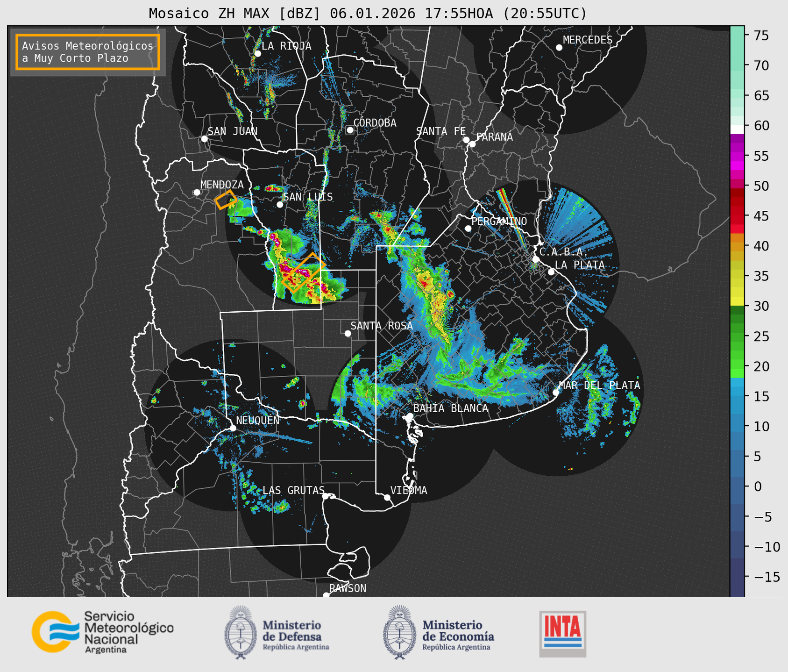Click the red INTA logo
This screenshot has width=788, height=672.
pyautogui.click(x=562, y=633)
